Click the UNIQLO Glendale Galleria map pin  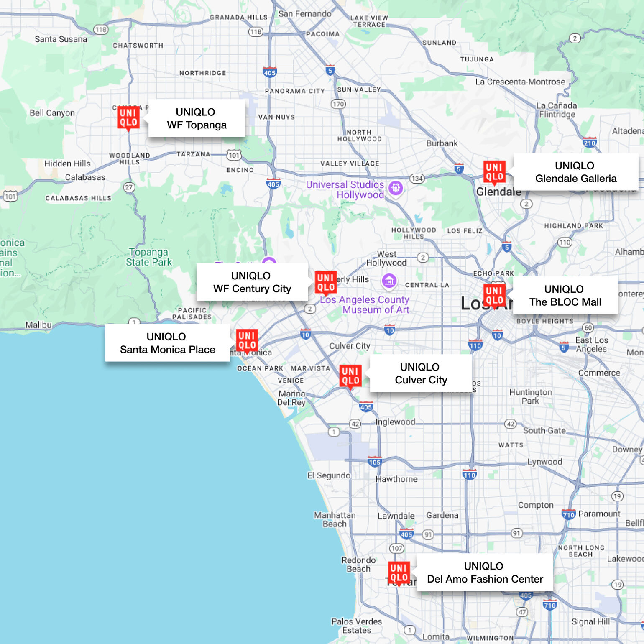(494, 172)
